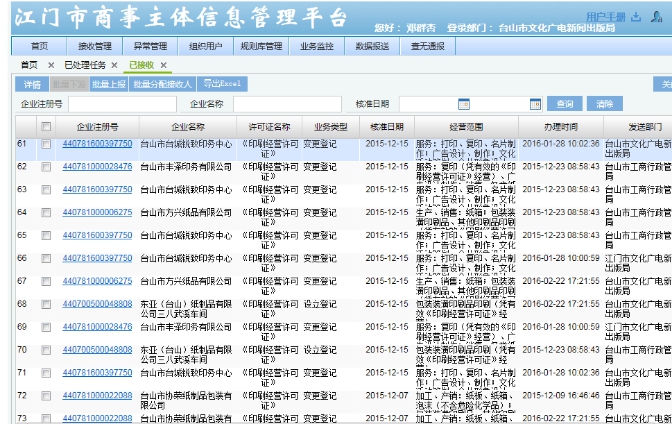Switch to the 首页 tab below the menu

click(x=29, y=65)
